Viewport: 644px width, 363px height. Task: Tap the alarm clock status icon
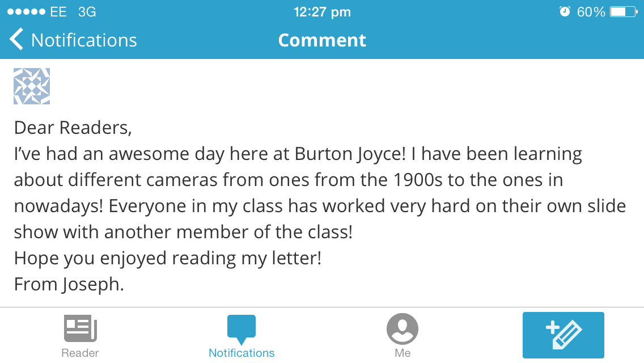(x=565, y=11)
